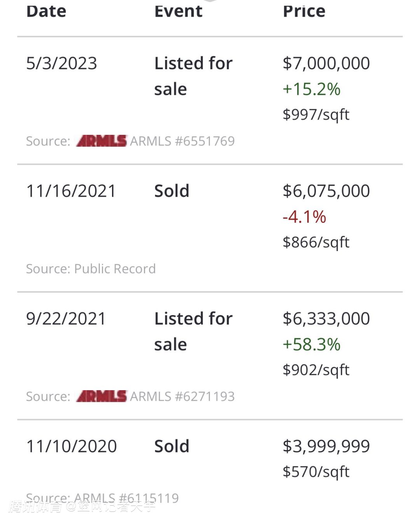The height and width of the screenshot is (520, 420).
Task: Select the Event column header
Action: 178,11
